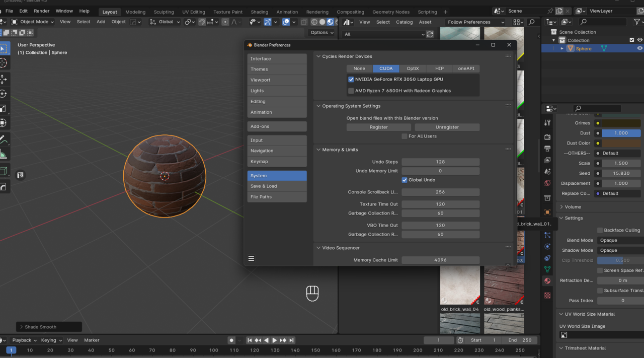Click the Preferences hamburger menu icon
Image resolution: width=644 pixels, height=358 pixels.
(251, 258)
